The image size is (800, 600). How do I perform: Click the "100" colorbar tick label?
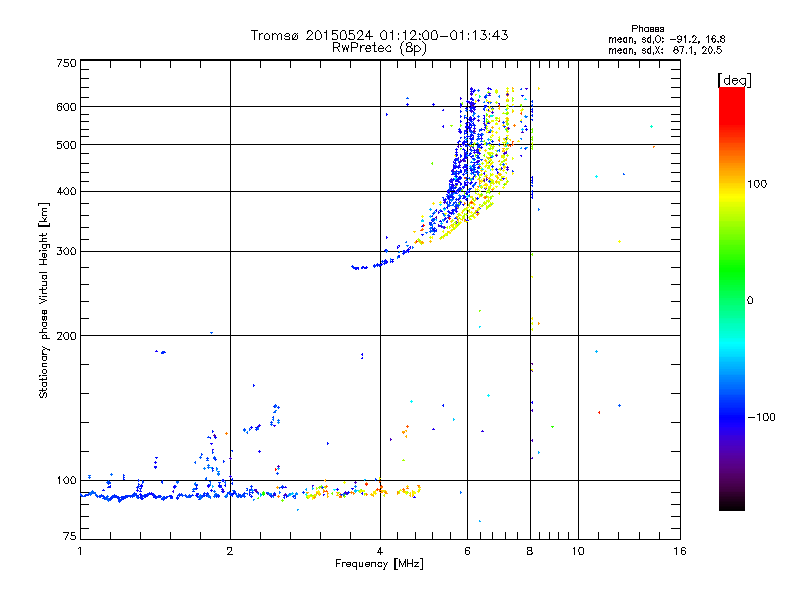click(x=757, y=184)
